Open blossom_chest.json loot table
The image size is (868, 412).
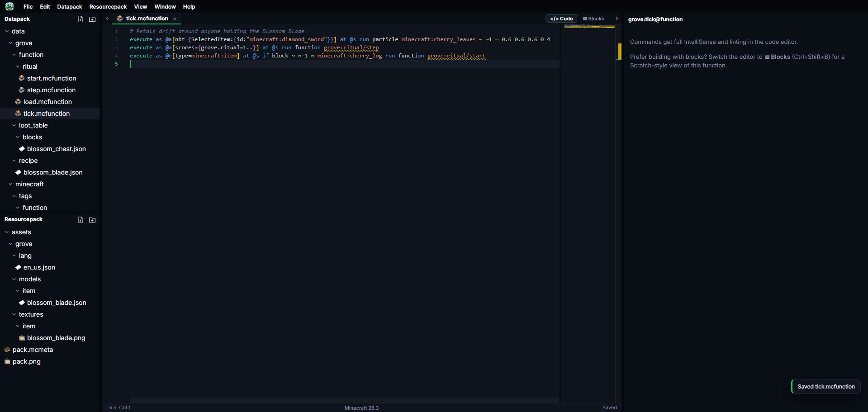50,149
